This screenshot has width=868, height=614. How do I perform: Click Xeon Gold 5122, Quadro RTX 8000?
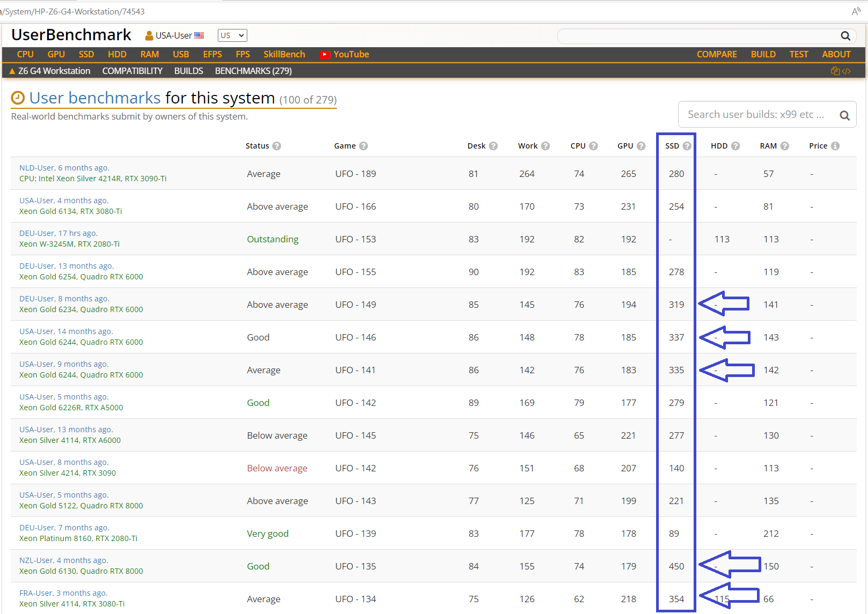81,506
